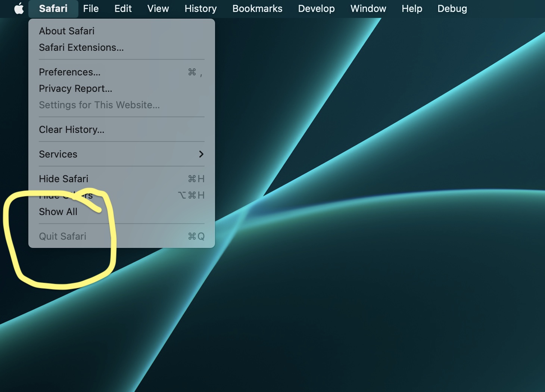Viewport: 545px width, 392px height.
Task: Open Preferences… from Safari menu
Action: (122, 72)
